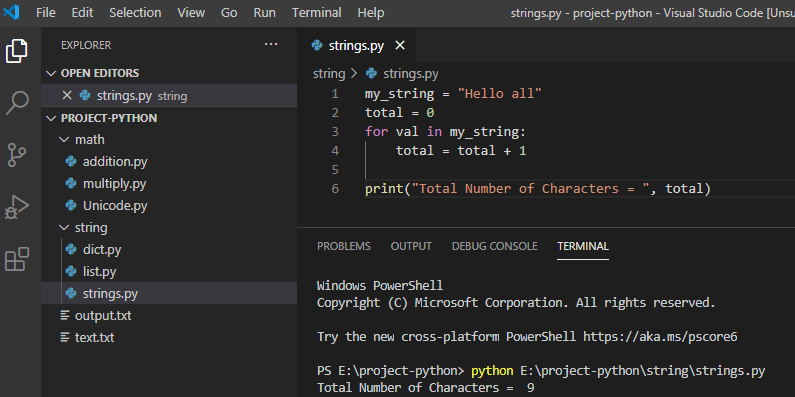The image size is (795, 397).
Task: Open the File menu
Action: (x=46, y=12)
